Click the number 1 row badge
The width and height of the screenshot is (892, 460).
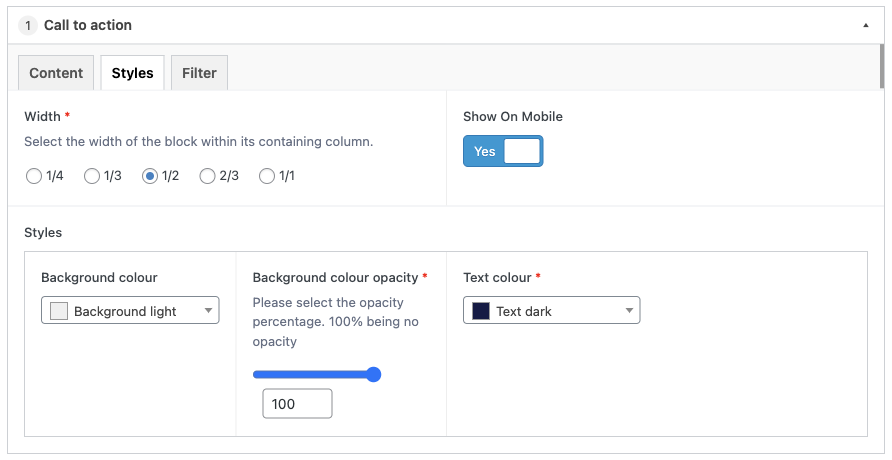coord(28,26)
